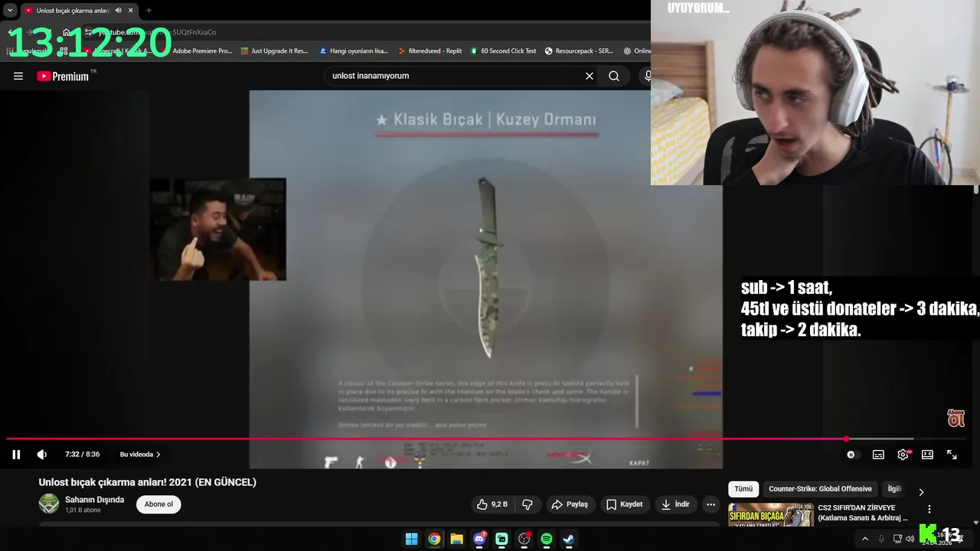Open Spotify from the taskbar
This screenshot has height=551, width=980.
[x=547, y=539]
